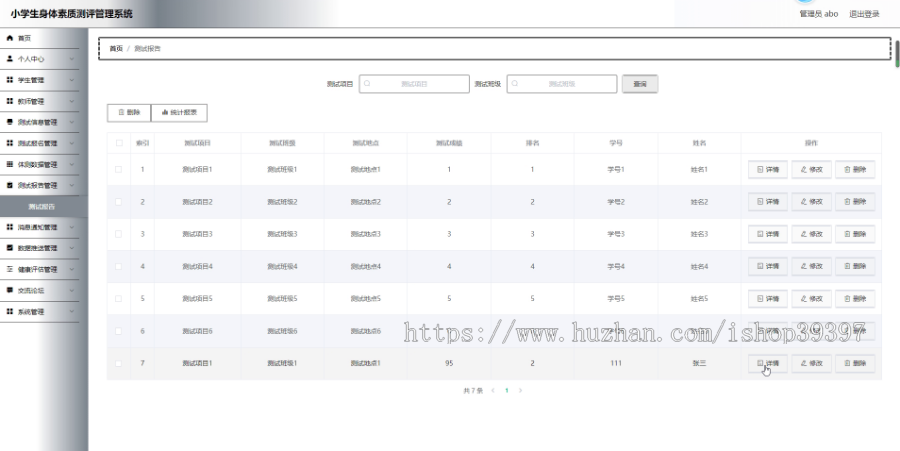Screen dimensions: 900x451
Task: Expand 学生管理 using its chevron
Action: (72, 80)
